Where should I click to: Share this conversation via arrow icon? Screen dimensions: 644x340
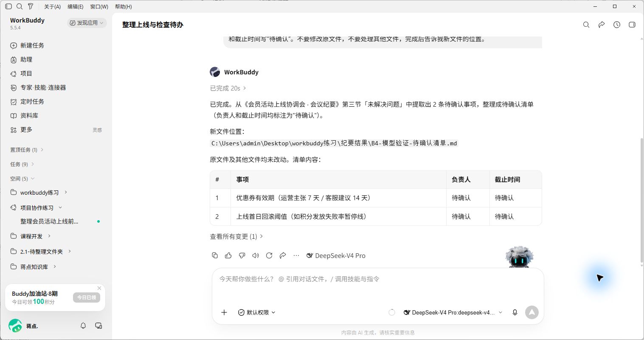click(x=602, y=25)
